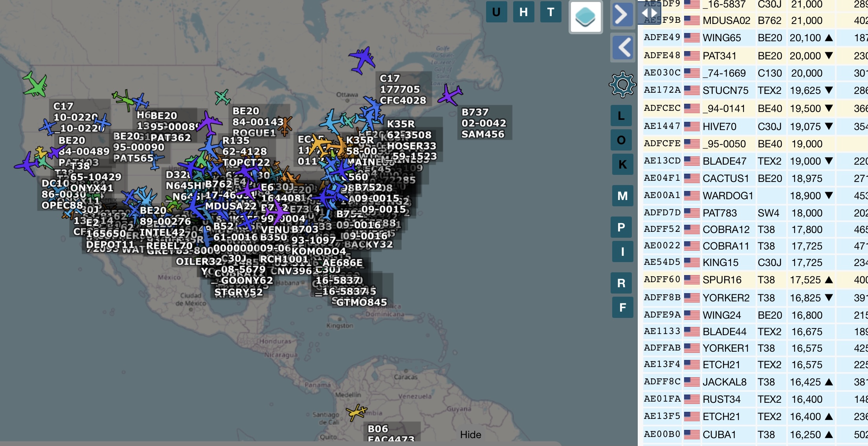Viewport: 868px width, 446px height.
Task: Click the F map button
Action: tap(622, 307)
